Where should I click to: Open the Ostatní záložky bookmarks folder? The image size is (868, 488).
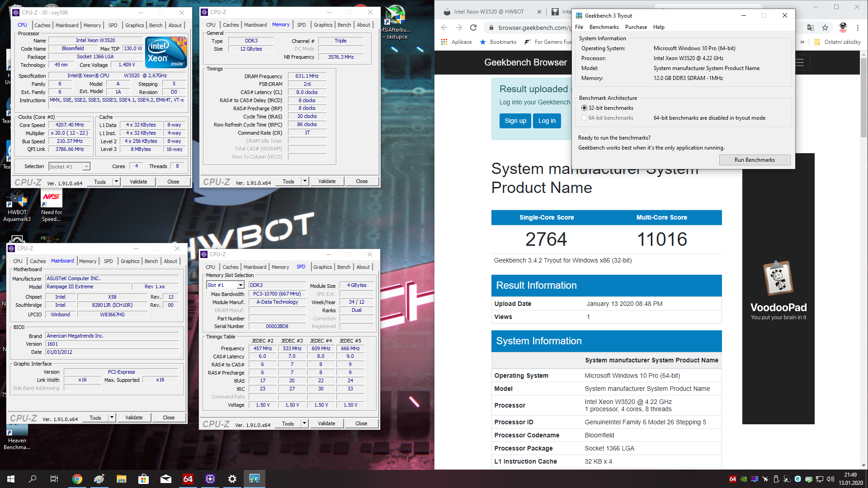[838, 42]
